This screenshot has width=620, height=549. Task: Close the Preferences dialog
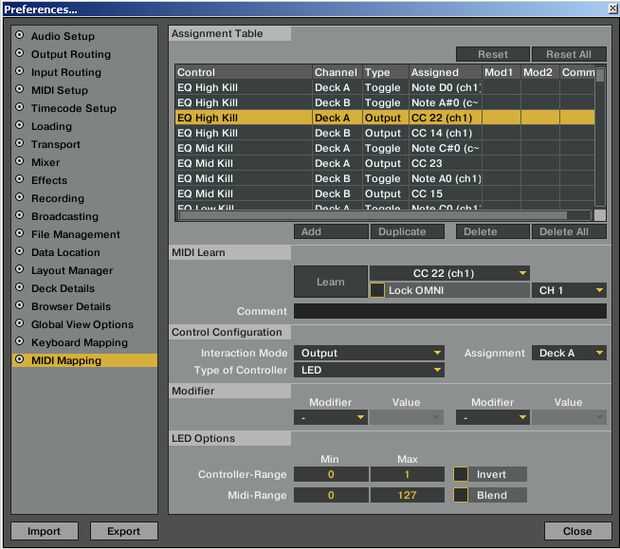[577, 531]
